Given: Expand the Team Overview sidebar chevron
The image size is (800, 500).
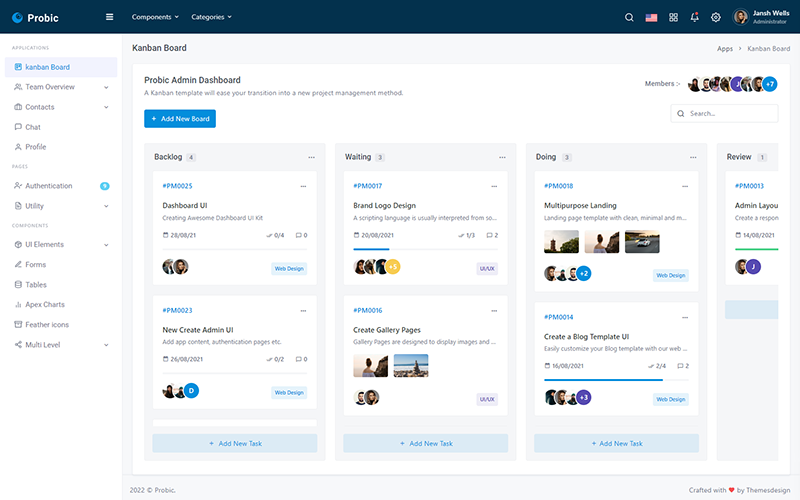Looking at the screenshot, I should (x=106, y=87).
